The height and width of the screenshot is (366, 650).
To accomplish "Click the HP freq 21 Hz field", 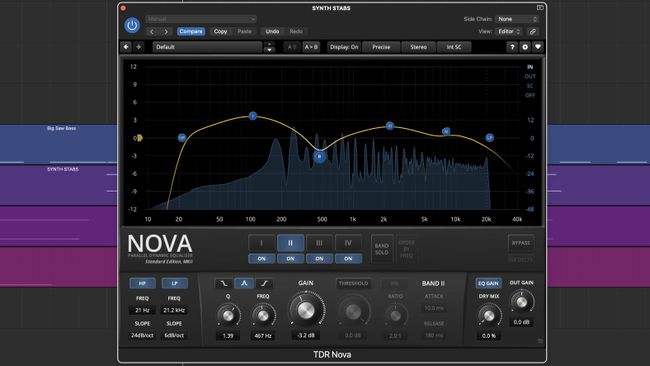I will [x=142, y=310].
